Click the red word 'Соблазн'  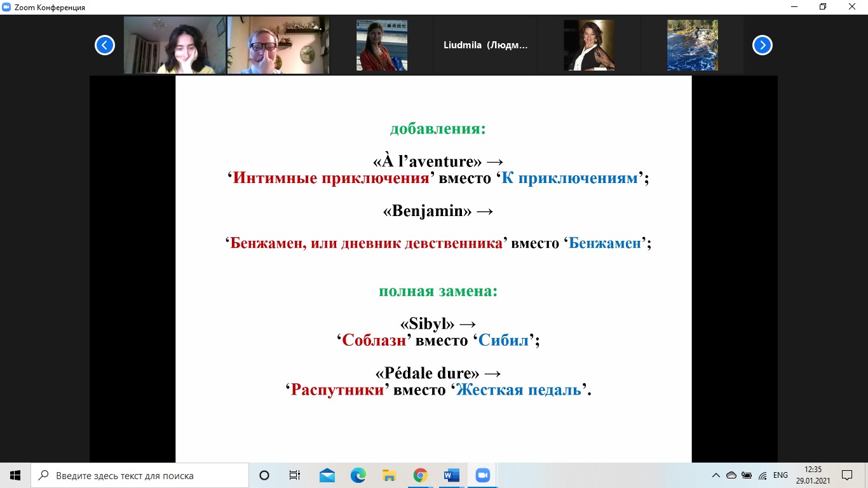click(x=374, y=340)
